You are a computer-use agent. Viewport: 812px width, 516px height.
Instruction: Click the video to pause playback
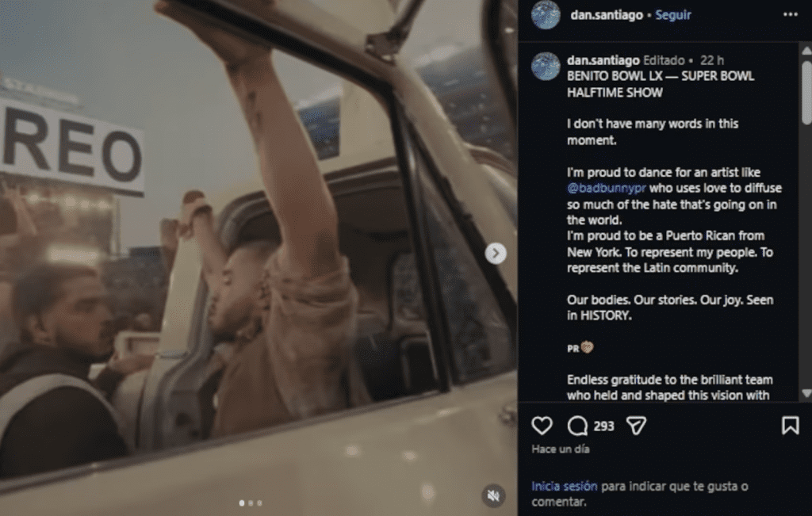(x=259, y=258)
